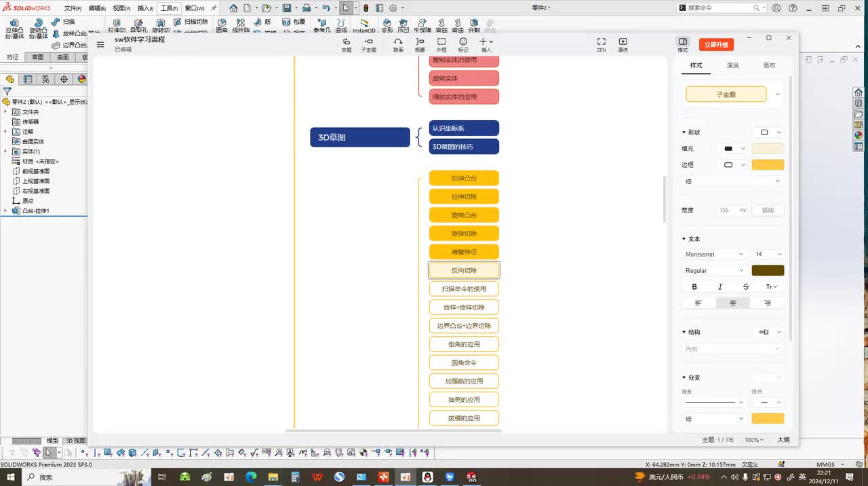Open the text case Tr dropdown

point(771,286)
